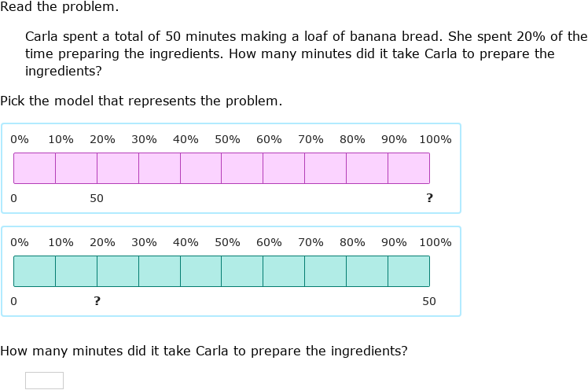
Task: Select the teal percent bar model
Action: (230, 271)
